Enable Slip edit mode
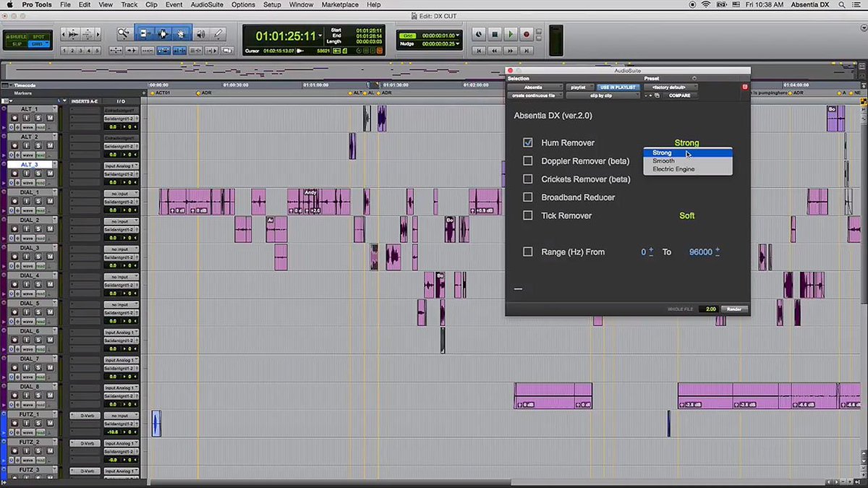The image size is (868, 488). click(x=17, y=44)
